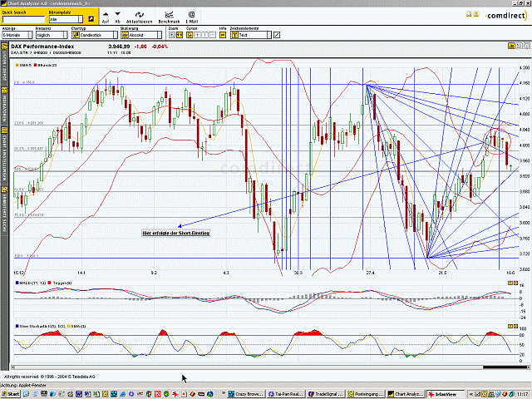Click the rightmost grey icon in DAX header

point(526,46)
